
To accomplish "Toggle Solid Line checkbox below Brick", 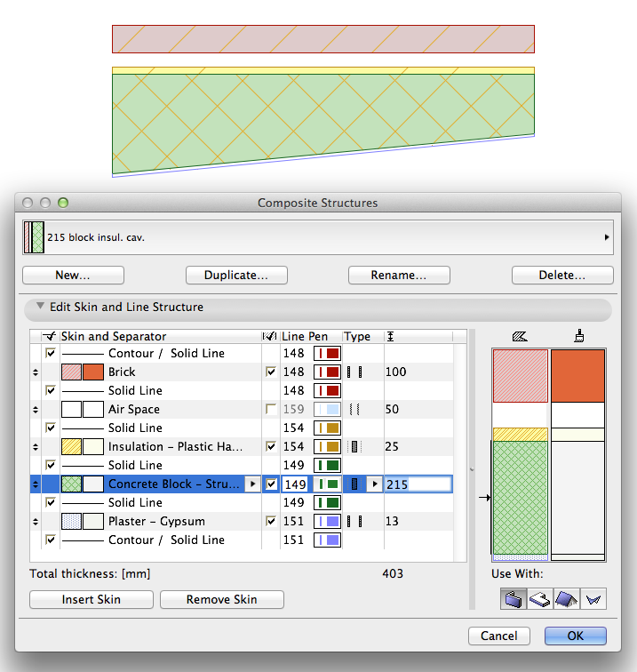I will pos(51,390).
